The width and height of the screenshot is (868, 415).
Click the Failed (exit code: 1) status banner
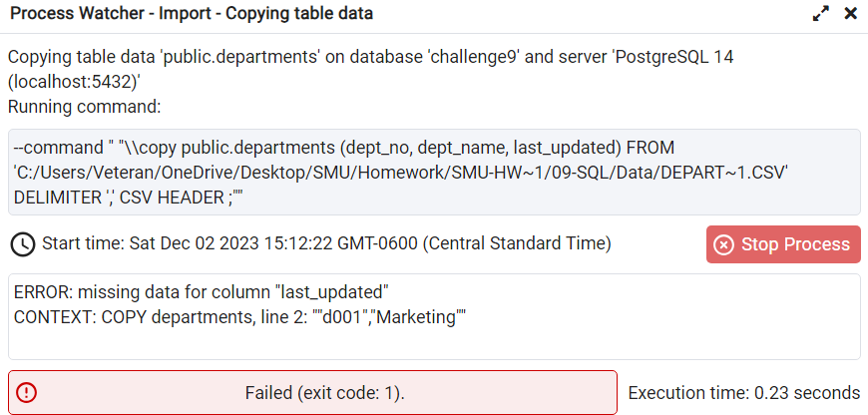[x=312, y=393]
